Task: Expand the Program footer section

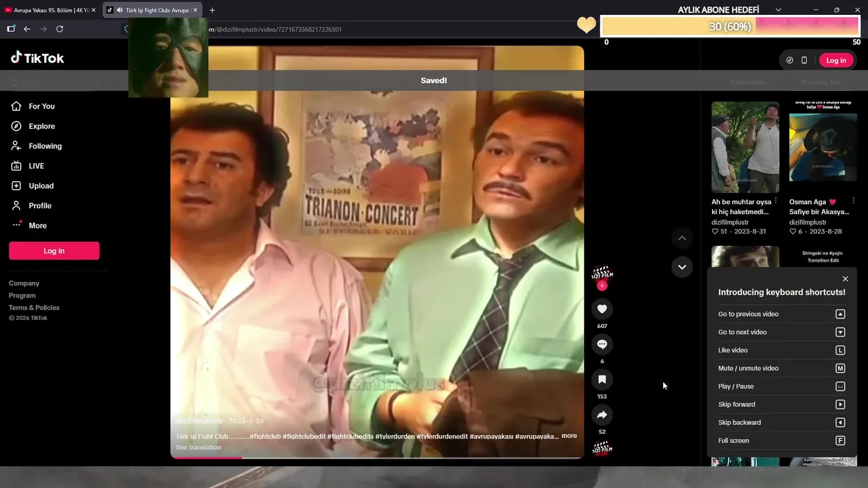Action: tap(22, 296)
